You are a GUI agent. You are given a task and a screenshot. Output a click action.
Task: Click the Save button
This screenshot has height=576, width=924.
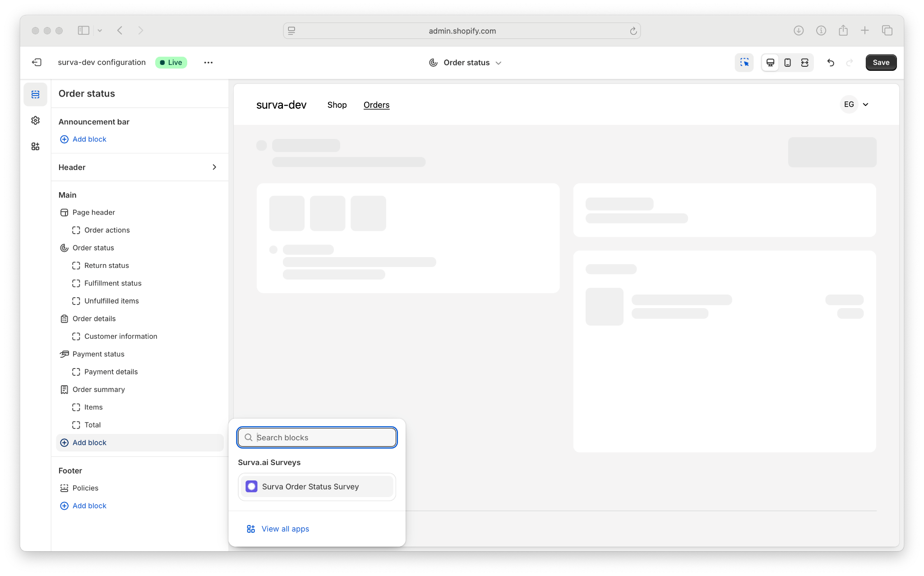point(881,63)
